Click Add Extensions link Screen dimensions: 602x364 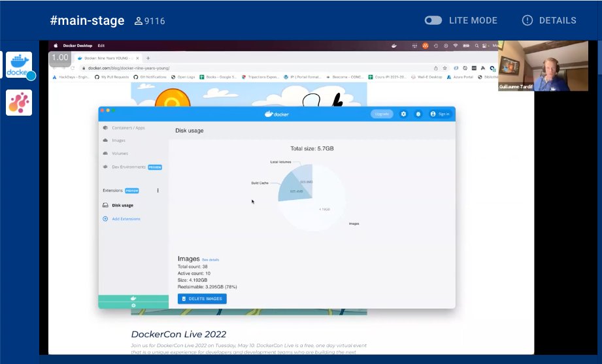pos(126,219)
